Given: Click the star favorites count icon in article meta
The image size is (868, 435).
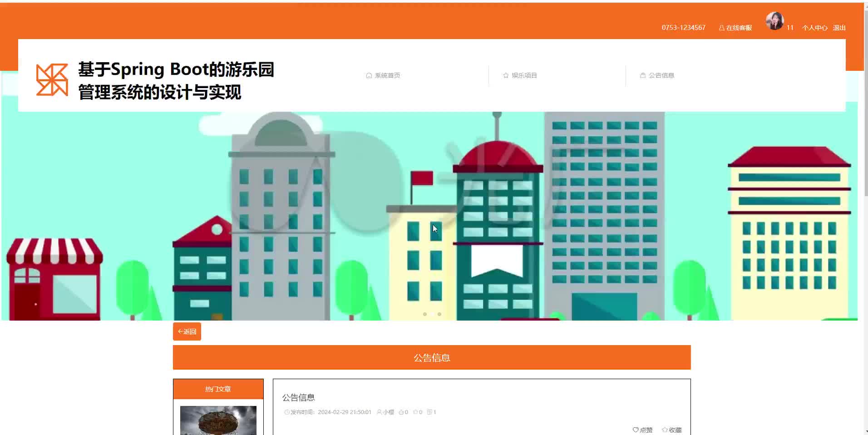Looking at the screenshot, I should [x=415, y=412].
